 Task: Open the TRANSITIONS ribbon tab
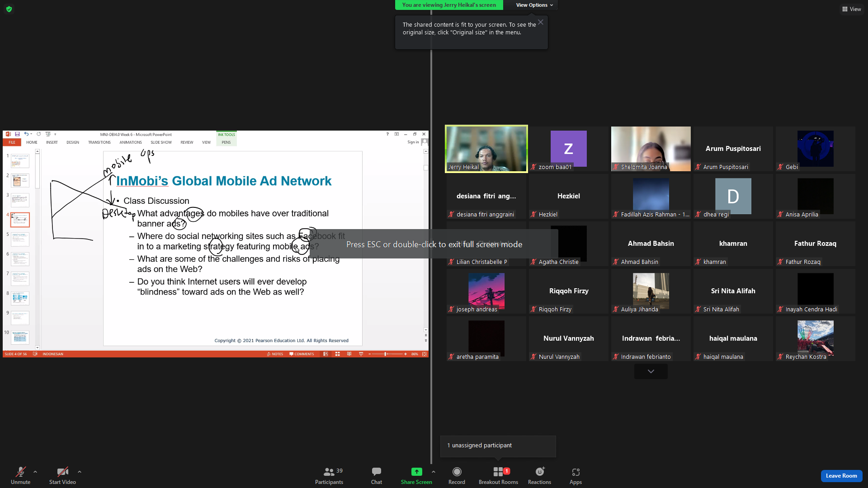tap(99, 142)
